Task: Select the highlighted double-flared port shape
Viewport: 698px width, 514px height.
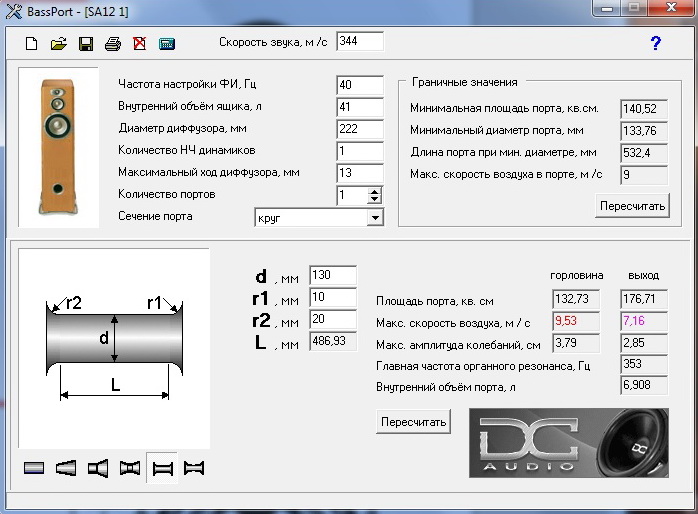Action: coord(161,467)
